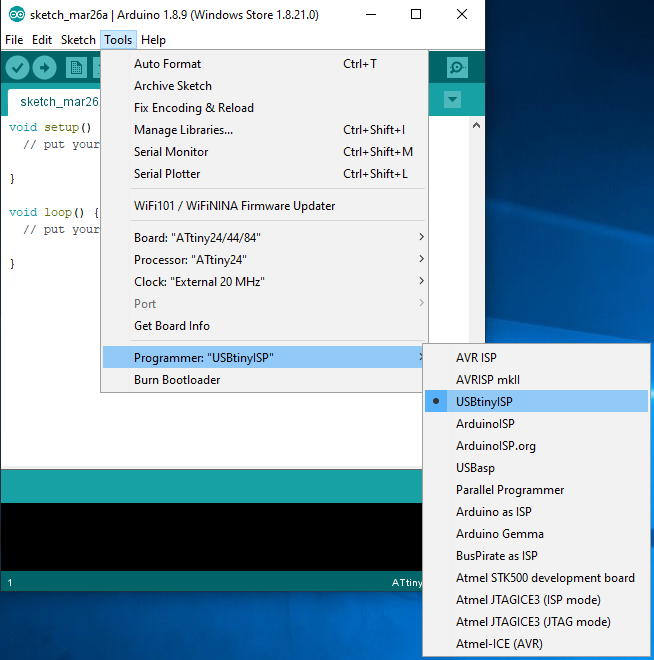Select BusPirate as ISP
654x660 pixels.
tap(536, 556)
